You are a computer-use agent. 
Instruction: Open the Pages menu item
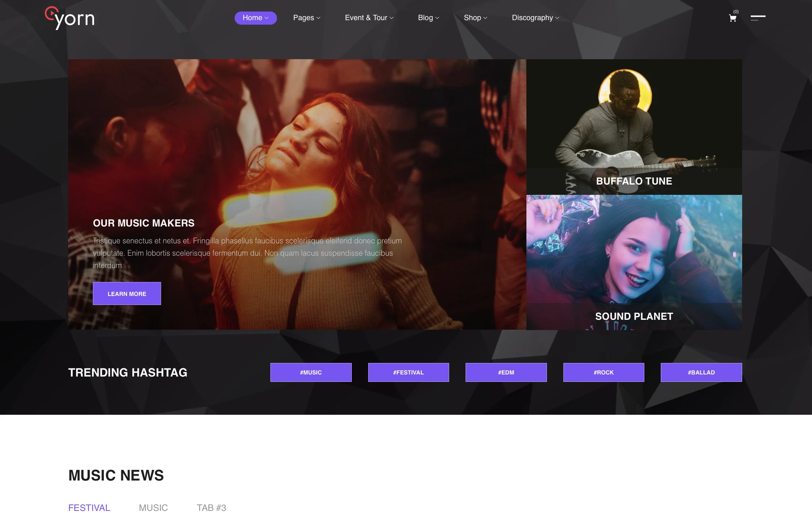coord(307,18)
